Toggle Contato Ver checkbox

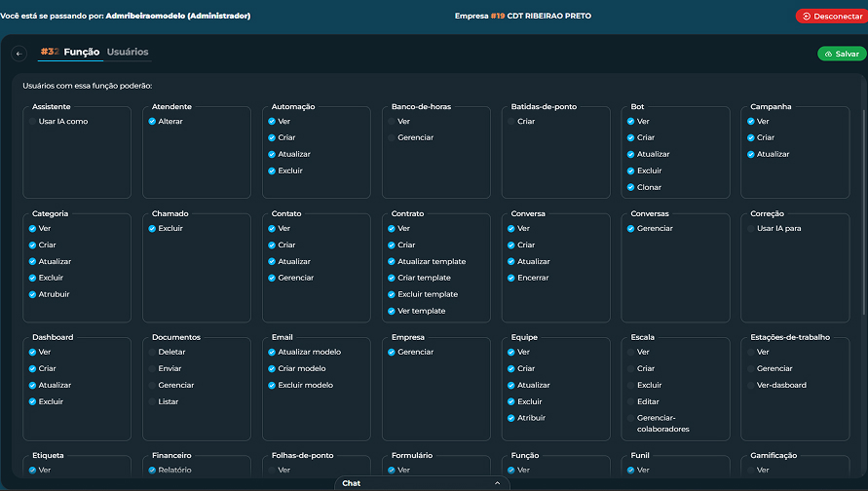(272, 229)
